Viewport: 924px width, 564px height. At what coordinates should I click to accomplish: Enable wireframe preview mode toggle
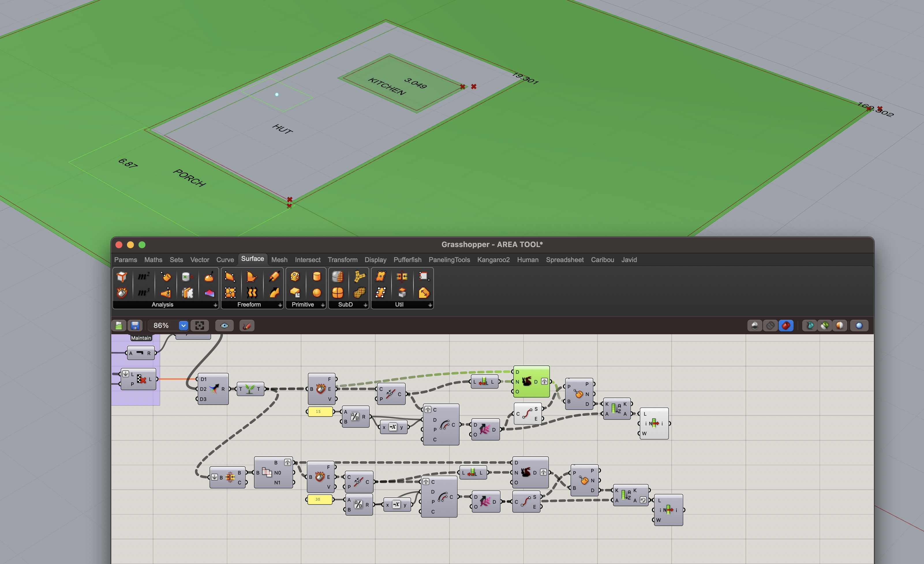click(x=770, y=326)
